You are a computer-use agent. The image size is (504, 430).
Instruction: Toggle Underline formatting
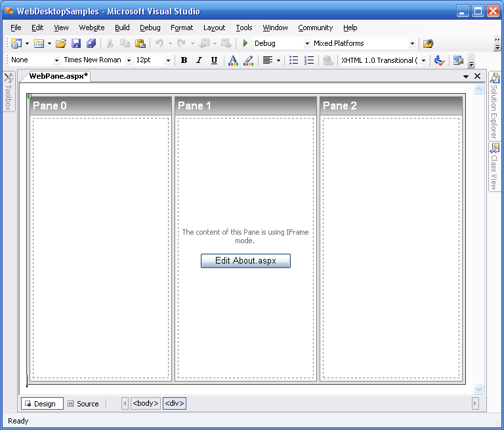pyautogui.click(x=214, y=60)
